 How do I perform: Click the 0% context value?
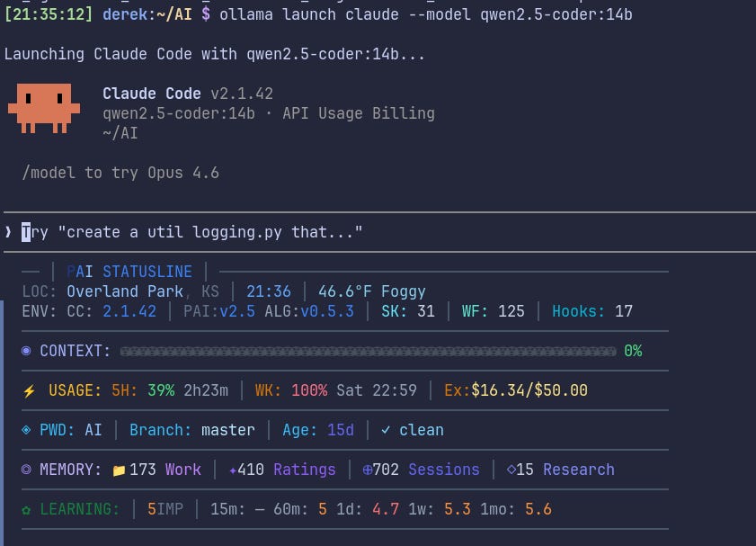(633, 351)
